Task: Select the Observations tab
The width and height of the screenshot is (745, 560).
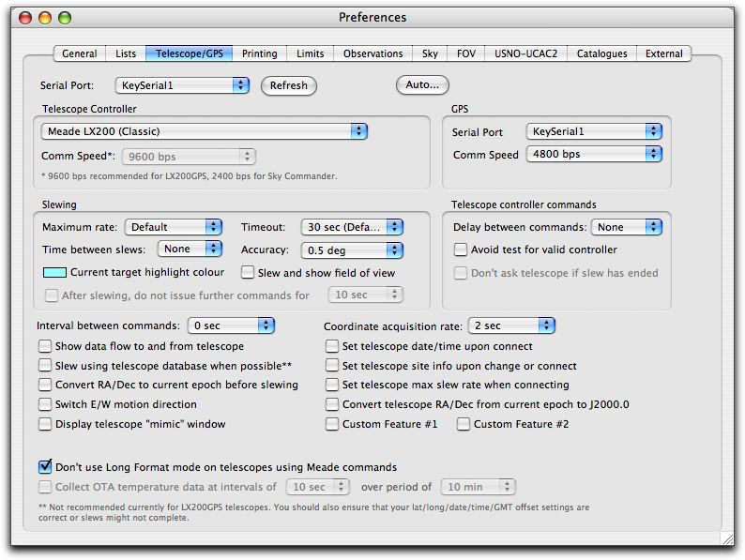Action: 372,53
